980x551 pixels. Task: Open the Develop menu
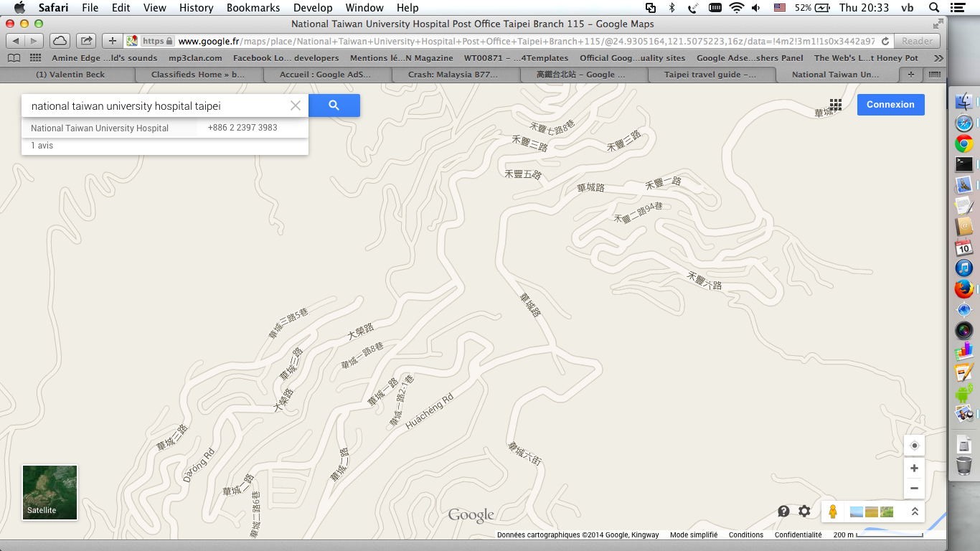click(x=313, y=8)
